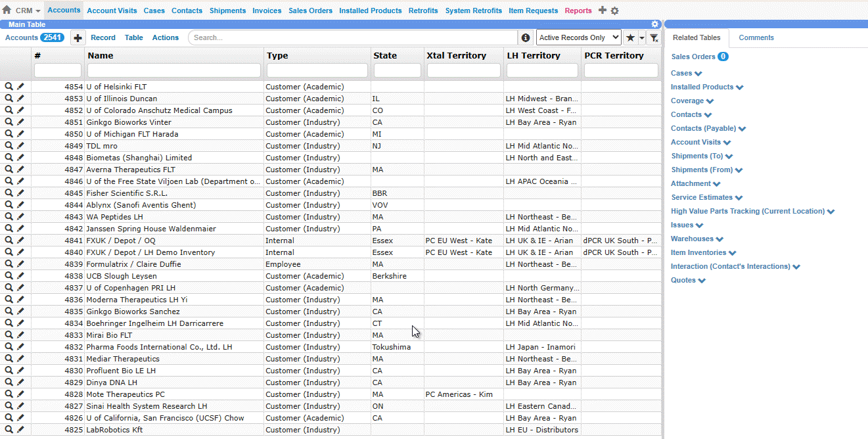Click the main Search field
The width and height of the screenshot is (868, 439).
tap(354, 38)
